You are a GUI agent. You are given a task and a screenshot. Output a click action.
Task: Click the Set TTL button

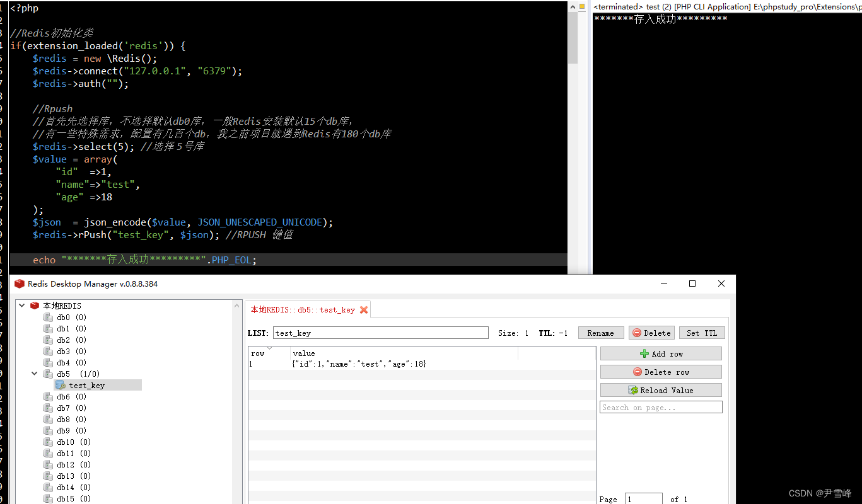(702, 333)
